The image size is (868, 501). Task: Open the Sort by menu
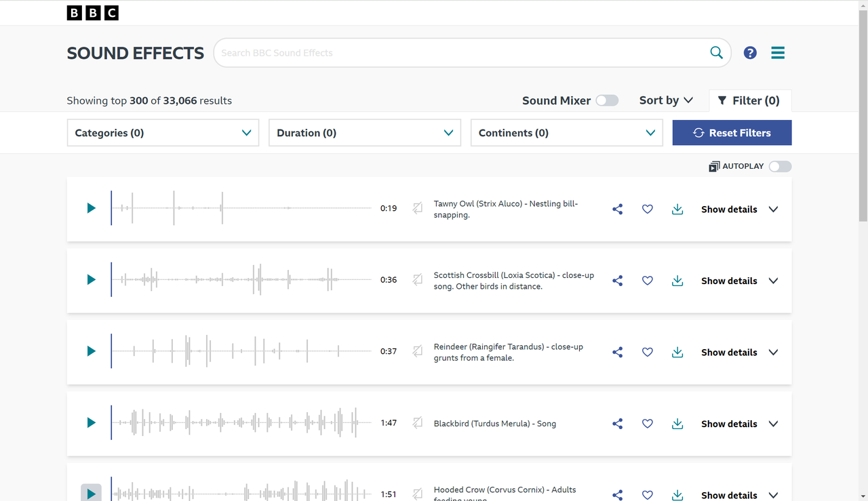click(x=665, y=100)
